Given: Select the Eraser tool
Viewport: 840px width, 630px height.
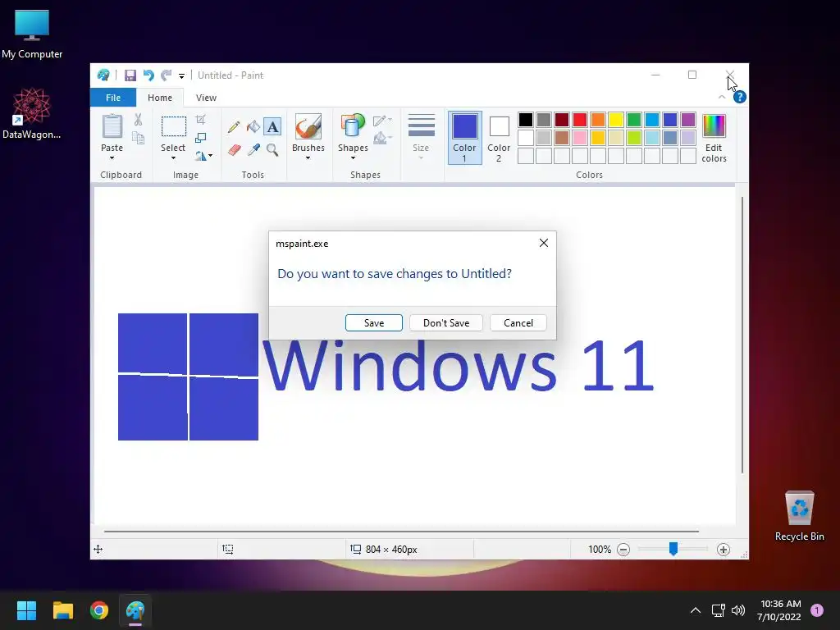Looking at the screenshot, I should point(234,149).
